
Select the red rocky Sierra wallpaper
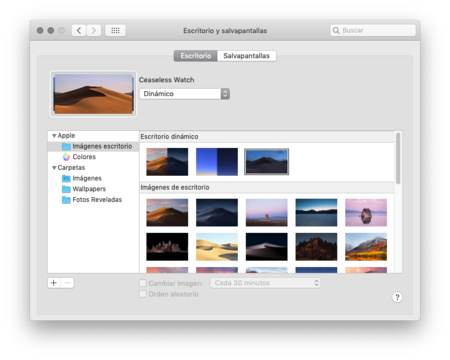click(x=316, y=247)
